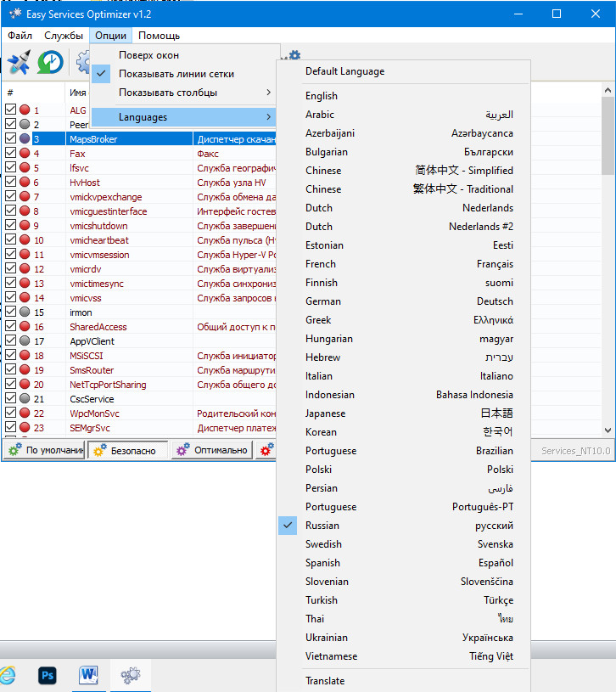Click scrollbar up arrow in service list
Viewport: 616px width, 692px height.
click(x=608, y=90)
